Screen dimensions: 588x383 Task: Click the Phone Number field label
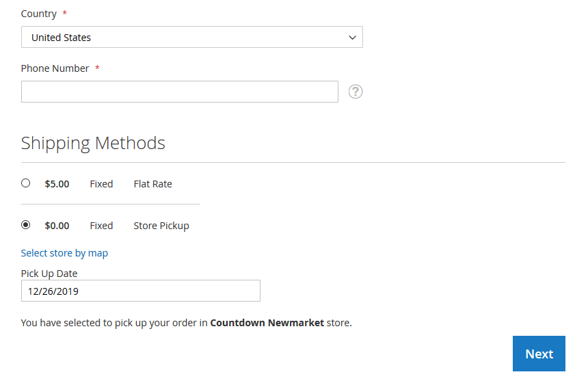[x=55, y=68]
